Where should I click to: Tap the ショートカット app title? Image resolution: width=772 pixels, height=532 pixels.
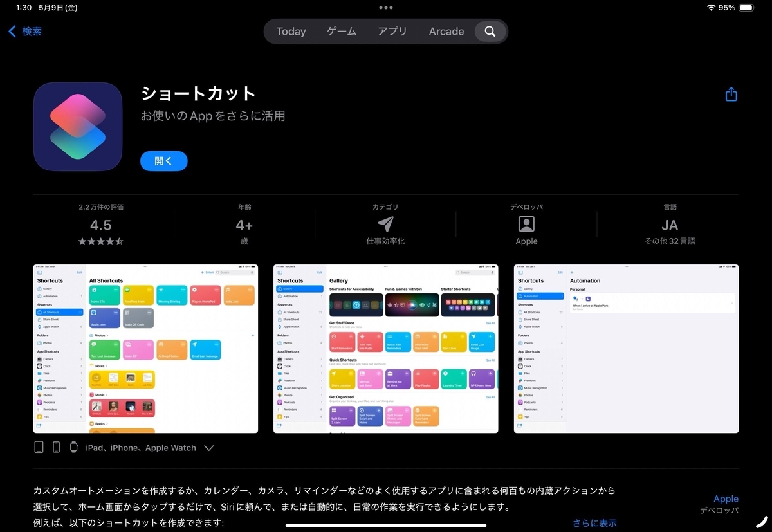[x=198, y=93]
